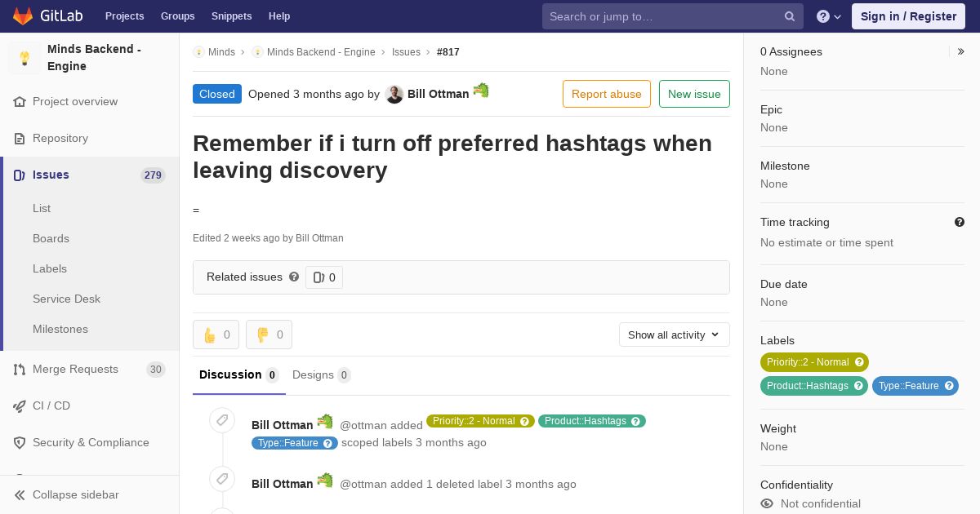Open CI / CD rocket menu
Screen dimensions: 980x514
coord(51,406)
